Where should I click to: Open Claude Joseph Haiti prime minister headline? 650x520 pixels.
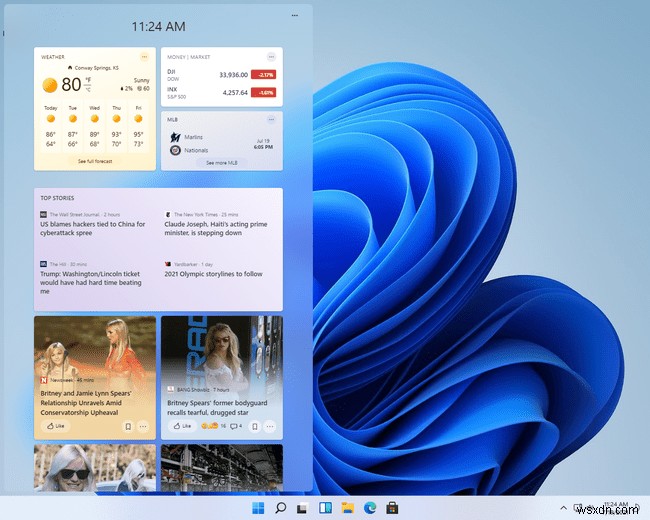coord(216,228)
